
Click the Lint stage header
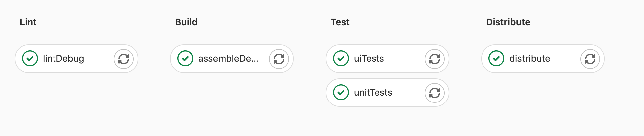pos(28,22)
